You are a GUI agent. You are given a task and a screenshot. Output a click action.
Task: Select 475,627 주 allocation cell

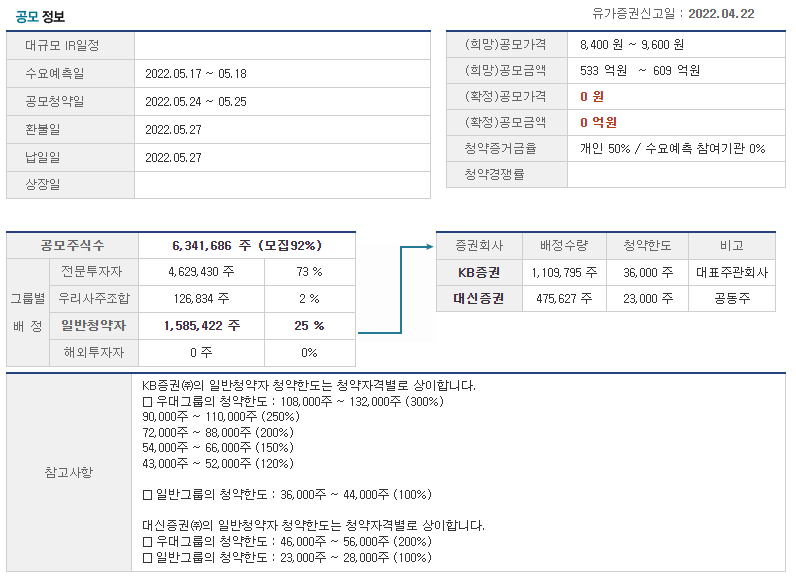564,298
